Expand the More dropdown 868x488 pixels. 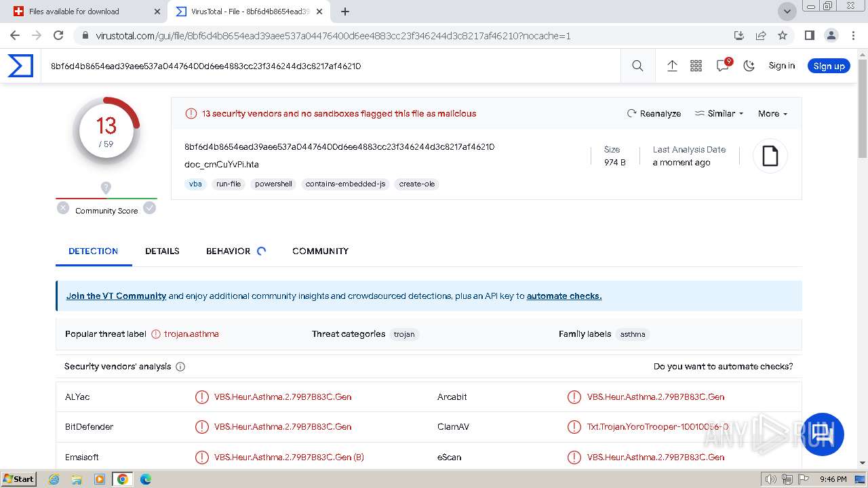tap(773, 114)
